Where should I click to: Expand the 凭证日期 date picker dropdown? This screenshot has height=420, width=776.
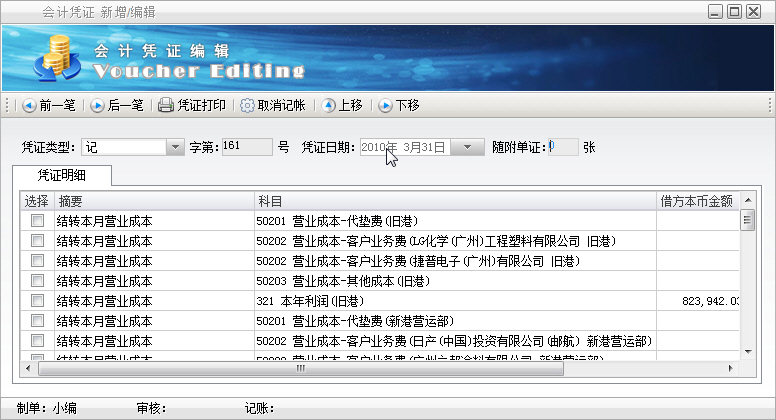coord(468,147)
